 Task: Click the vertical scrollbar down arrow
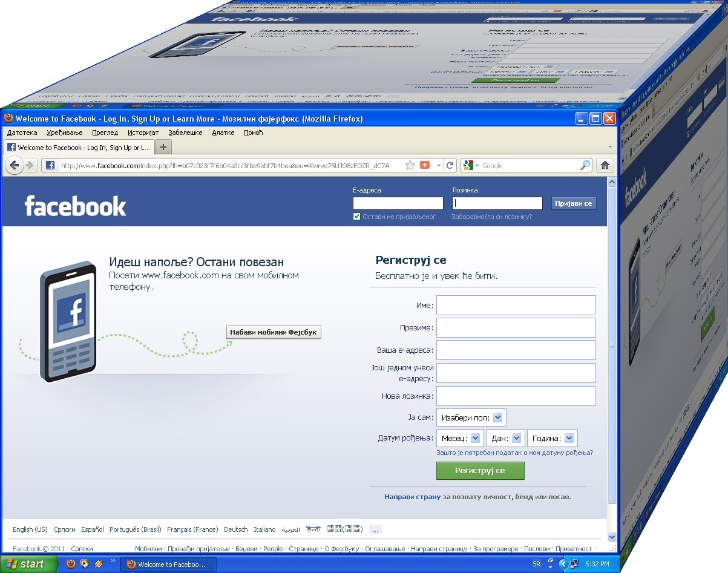pos(612,537)
